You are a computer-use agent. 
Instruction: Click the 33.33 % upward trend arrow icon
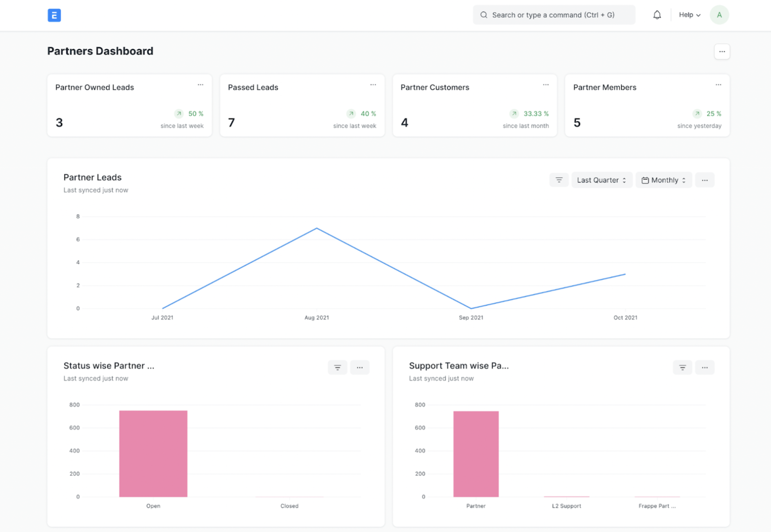(514, 114)
